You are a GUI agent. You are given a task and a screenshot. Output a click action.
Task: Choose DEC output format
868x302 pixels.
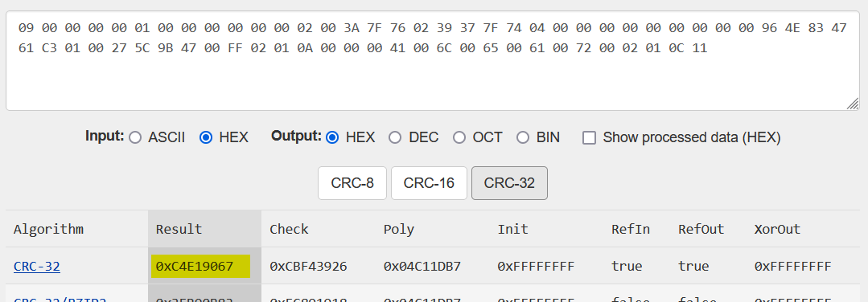pos(395,137)
